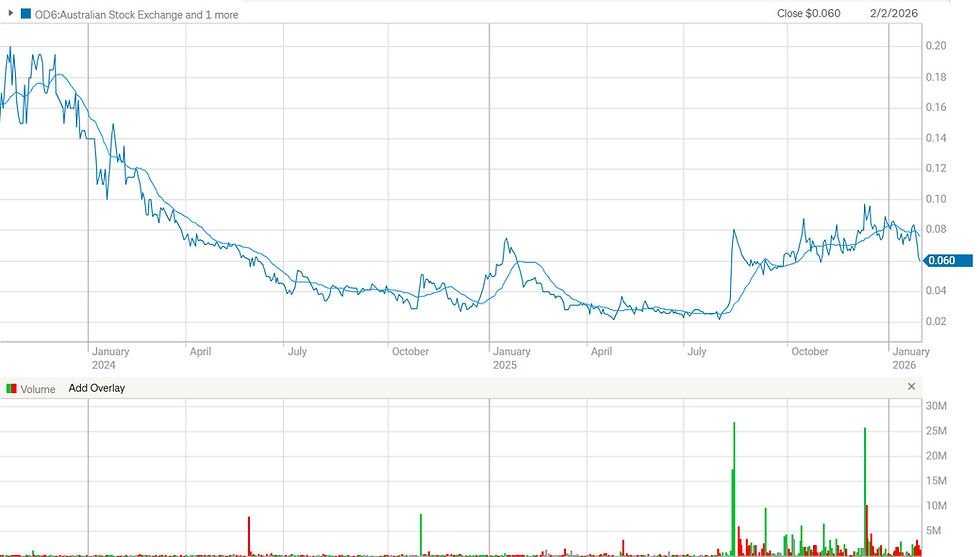
Task: Click the Add Overlay button
Action: (x=97, y=388)
